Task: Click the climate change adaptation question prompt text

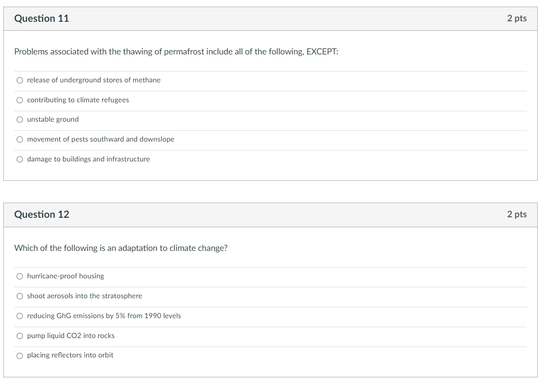Action: point(121,248)
